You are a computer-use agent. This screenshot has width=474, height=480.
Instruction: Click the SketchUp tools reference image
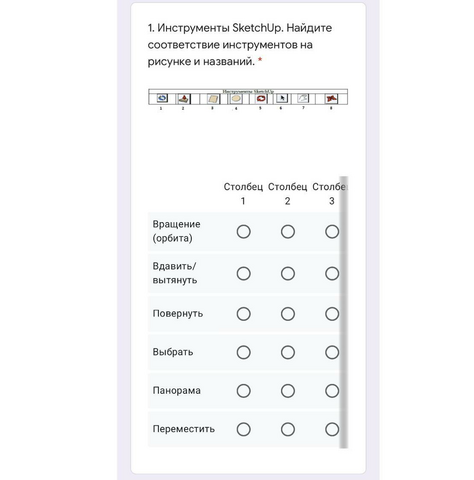248,99
